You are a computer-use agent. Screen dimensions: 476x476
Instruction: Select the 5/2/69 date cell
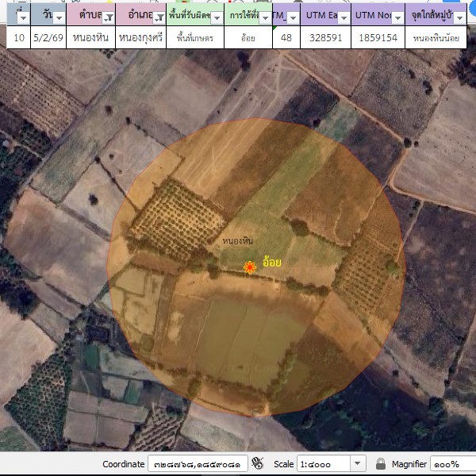click(x=48, y=37)
